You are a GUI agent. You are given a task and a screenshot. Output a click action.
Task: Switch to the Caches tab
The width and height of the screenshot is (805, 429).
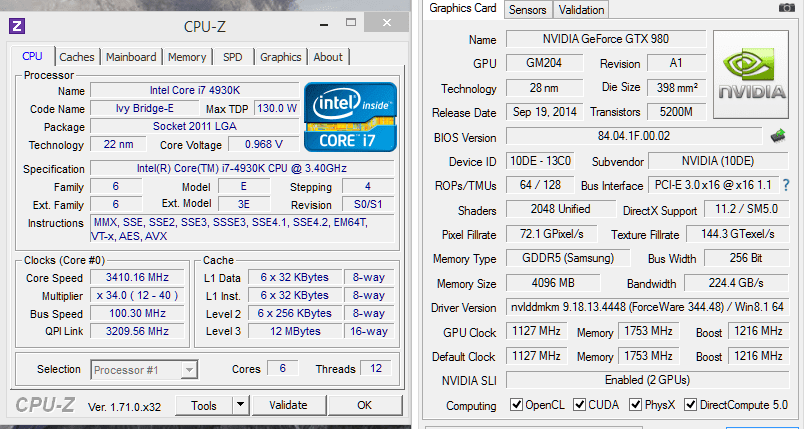pyautogui.click(x=77, y=57)
